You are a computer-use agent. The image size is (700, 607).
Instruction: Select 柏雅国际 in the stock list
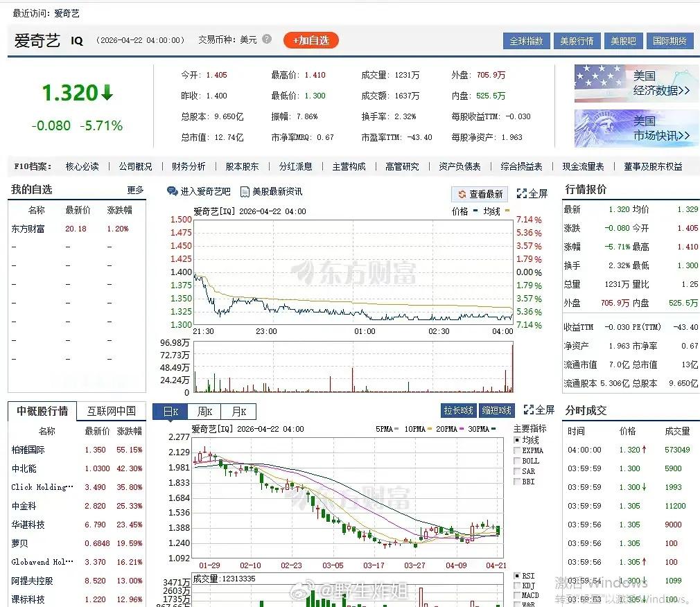[x=28, y=450]
